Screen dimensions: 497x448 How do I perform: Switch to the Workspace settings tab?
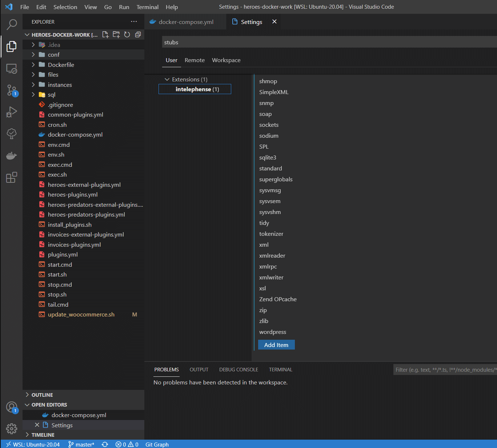coord(226,60)
